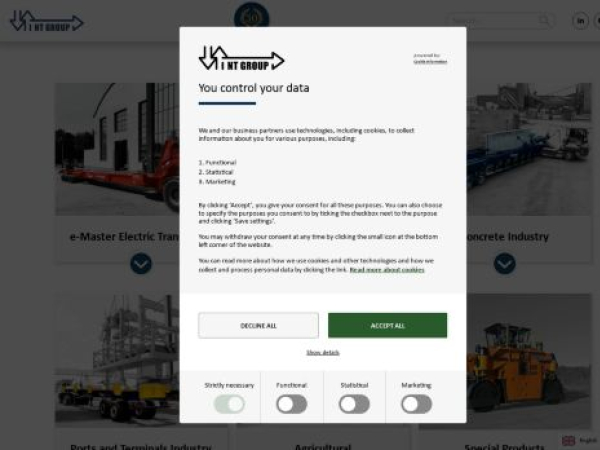Click the search magnifier icon
This screenshot has height=450, width=600.
544,20
